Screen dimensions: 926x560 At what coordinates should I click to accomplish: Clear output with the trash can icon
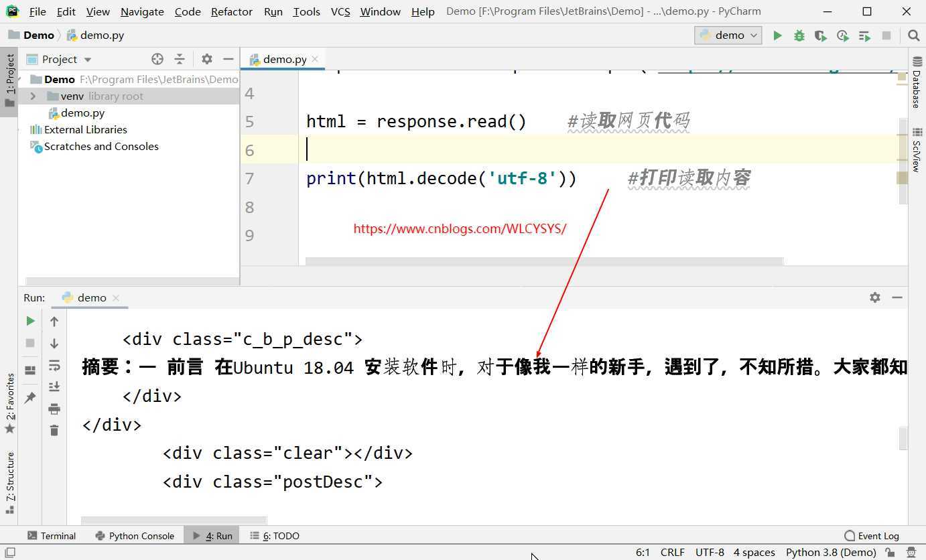point(54,430)
